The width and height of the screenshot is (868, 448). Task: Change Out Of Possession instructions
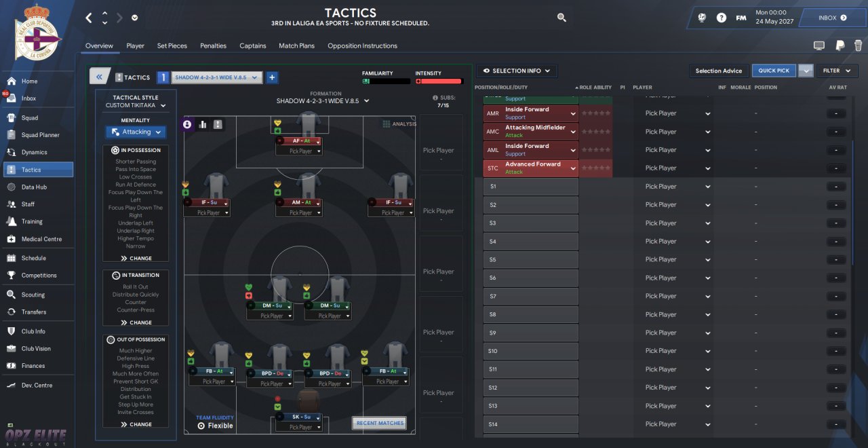136,424
